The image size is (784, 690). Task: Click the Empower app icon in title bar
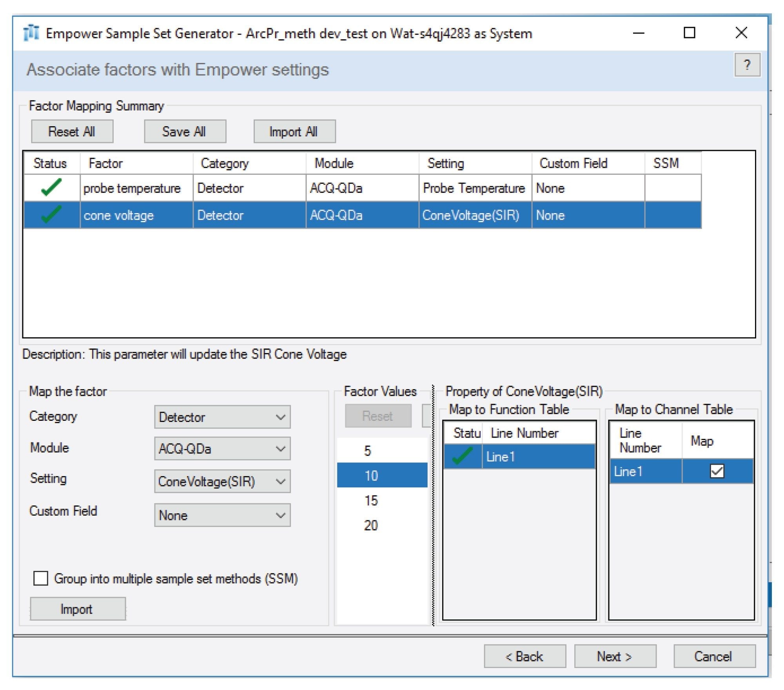coord(31,33)
